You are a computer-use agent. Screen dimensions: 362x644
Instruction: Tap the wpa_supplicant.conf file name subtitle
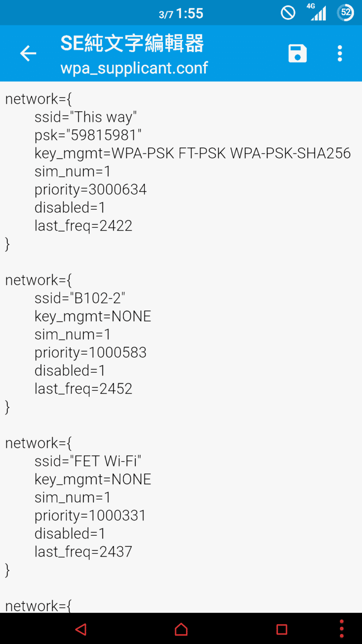[134, 68]
